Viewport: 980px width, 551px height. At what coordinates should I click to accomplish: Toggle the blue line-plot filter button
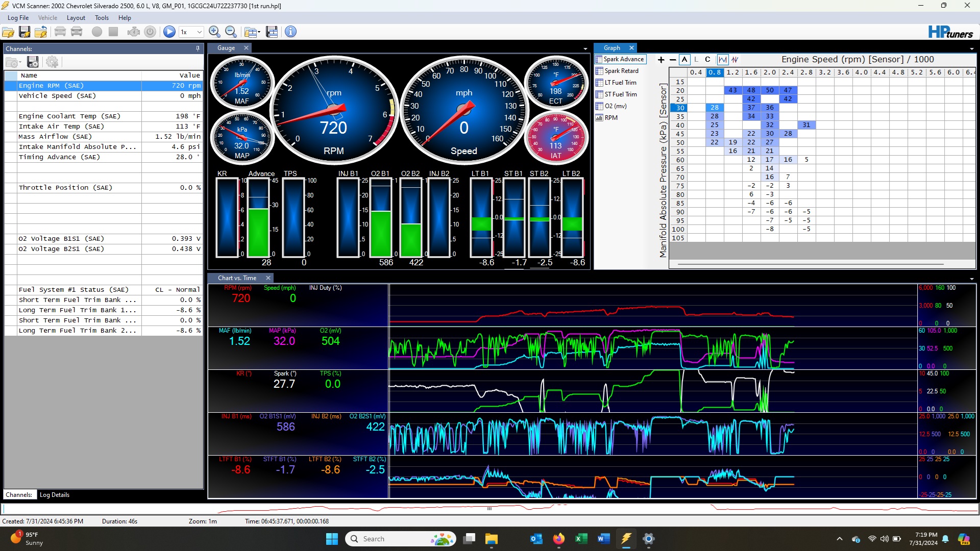723,60
